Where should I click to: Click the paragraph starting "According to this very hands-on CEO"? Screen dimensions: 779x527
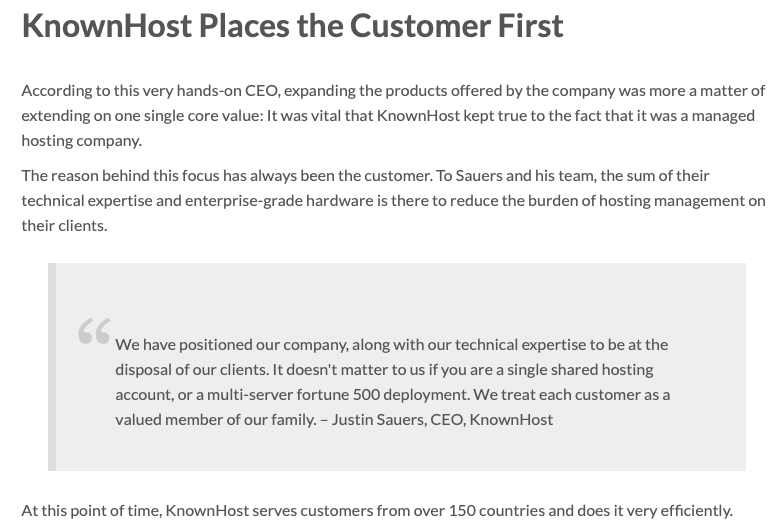coord(393,115)
